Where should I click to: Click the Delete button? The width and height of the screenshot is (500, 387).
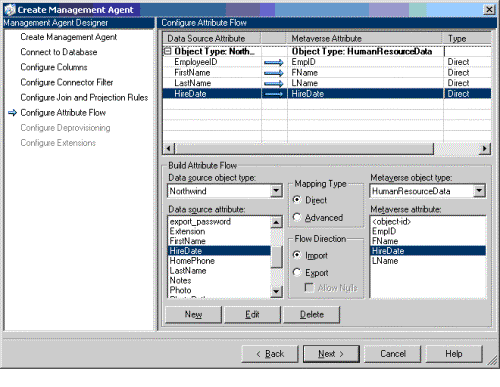click(312, 315)
